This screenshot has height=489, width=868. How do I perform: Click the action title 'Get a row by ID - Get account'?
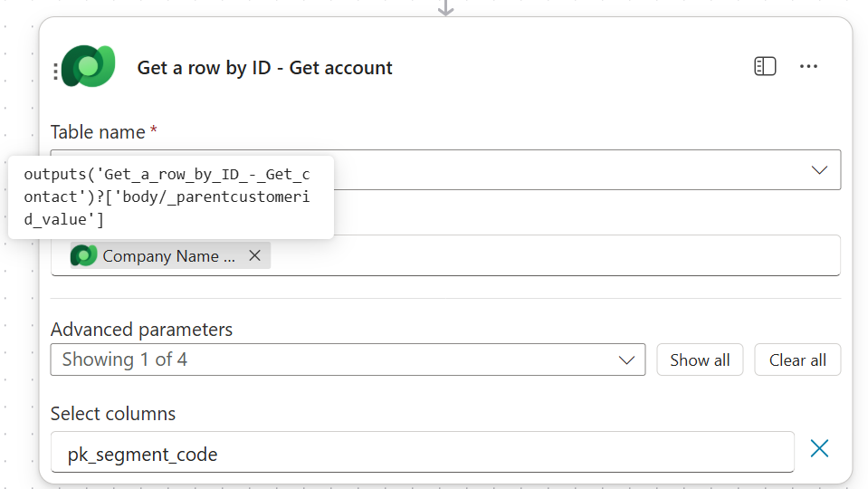pos(264,68)
